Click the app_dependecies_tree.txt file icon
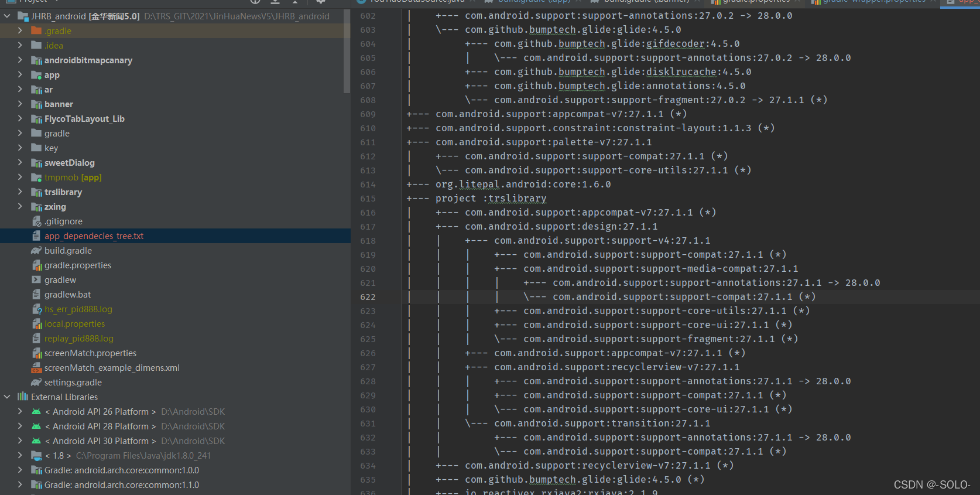Viewport: 980px width, 495px height. (36, 235)
